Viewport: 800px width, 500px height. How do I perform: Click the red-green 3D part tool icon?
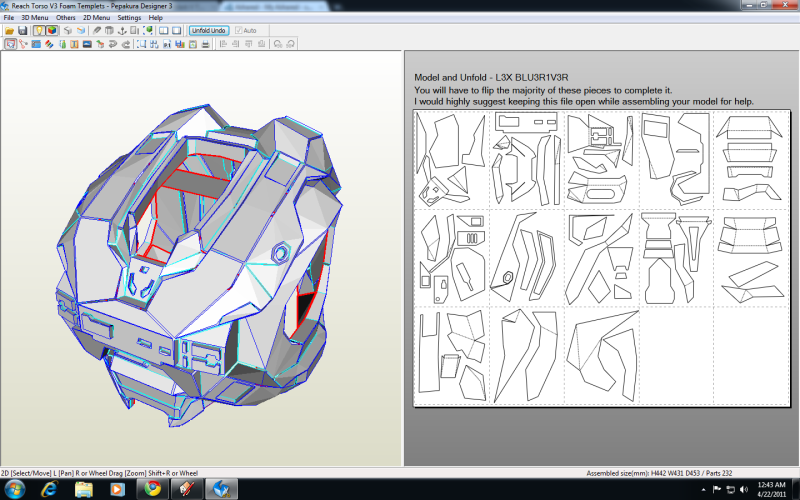(100, 44)
